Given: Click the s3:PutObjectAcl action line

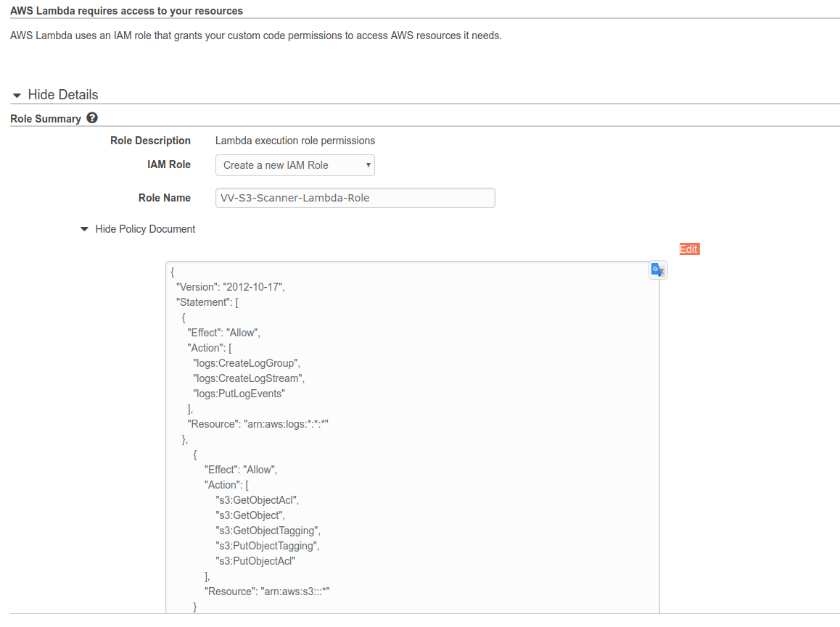Looking at the screenshot, I should pyautogui.click(x=256, y=561).
